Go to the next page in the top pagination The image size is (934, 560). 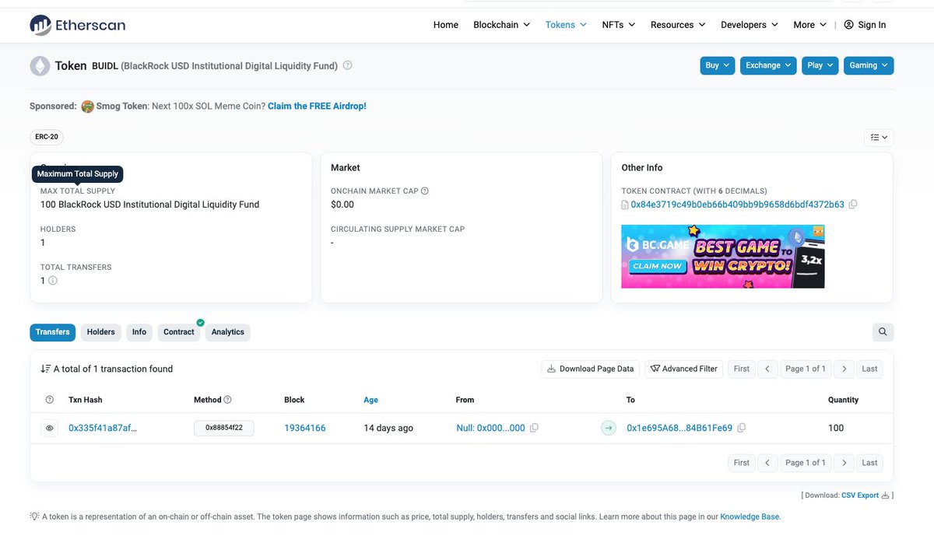[x=844, y=369]
